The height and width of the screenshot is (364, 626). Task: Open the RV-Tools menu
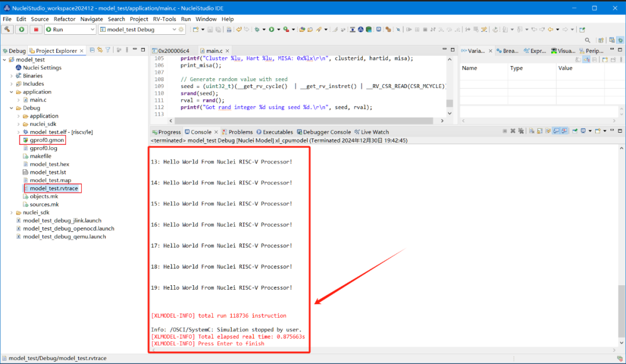click(165, 19)
